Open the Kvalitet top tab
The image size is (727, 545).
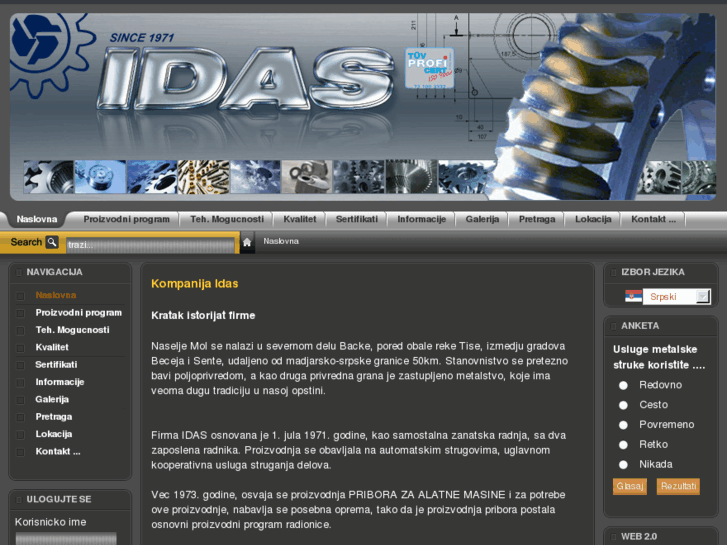click(x=300, y=219)
